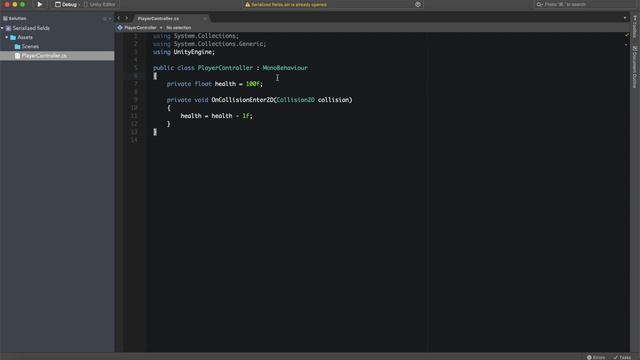The height and width of the screenshot is (360, 640).
Task: Place cursor at class opening brace
Action: point(155,76)
